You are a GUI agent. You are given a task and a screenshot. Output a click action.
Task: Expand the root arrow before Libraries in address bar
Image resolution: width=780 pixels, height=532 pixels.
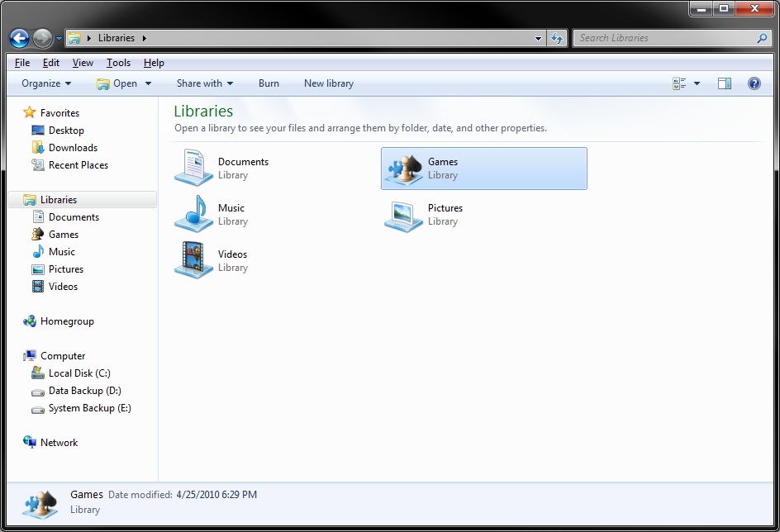[x=88, y=38]
